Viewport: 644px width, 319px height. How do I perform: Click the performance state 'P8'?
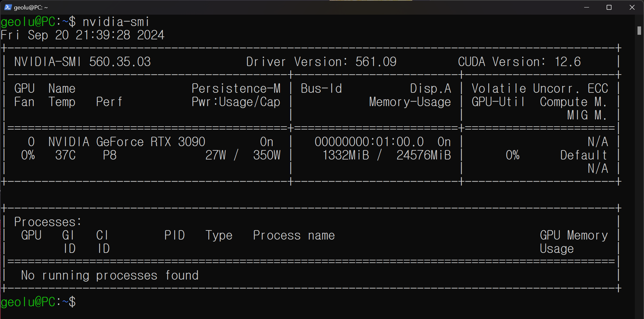pyautogui.click(x=110, y=155)
